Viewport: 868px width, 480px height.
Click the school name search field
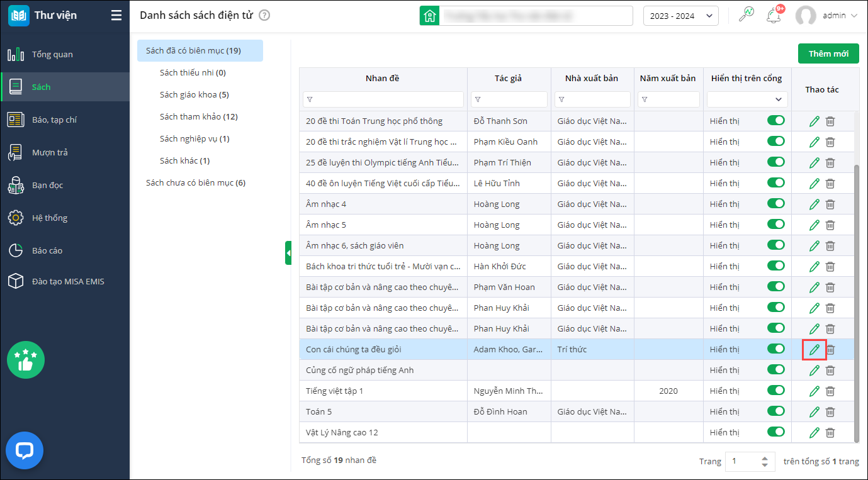click(536, 16)
